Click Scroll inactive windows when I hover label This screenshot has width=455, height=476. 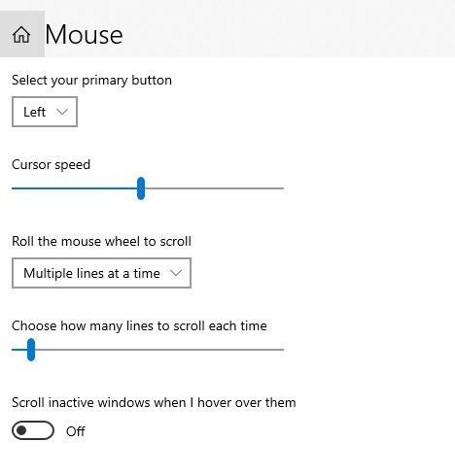154,403
